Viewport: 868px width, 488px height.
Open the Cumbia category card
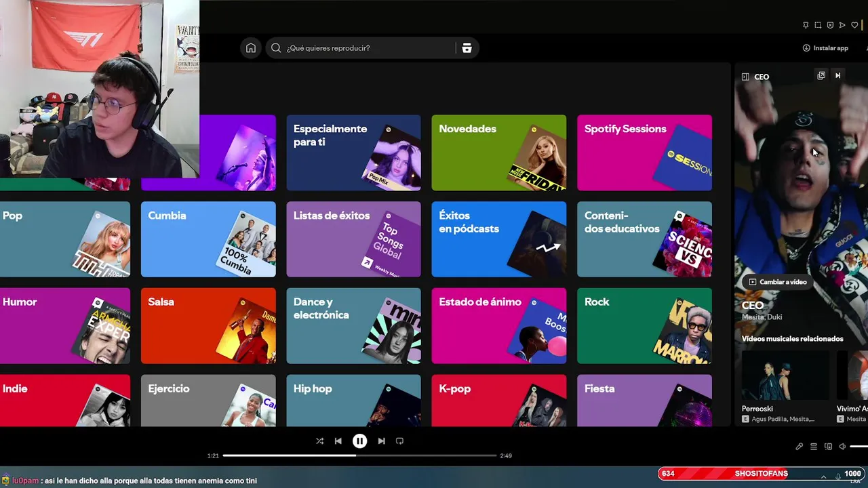208,239
